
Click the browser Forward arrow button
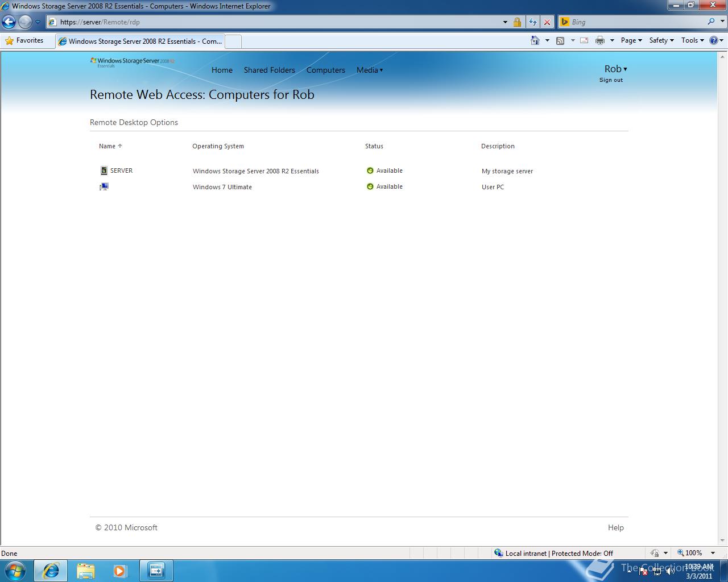25,22
